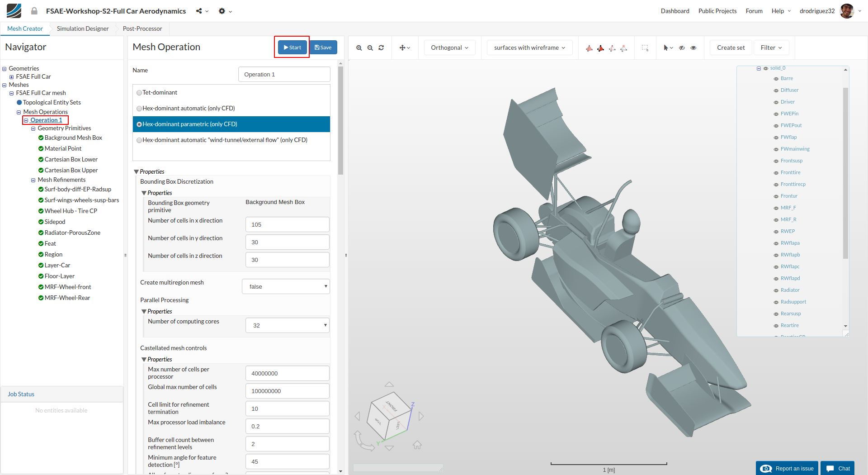The image size is (868, 475).
Task: Click the zoom out magnifier icon
Action: (x=370, y=48)
